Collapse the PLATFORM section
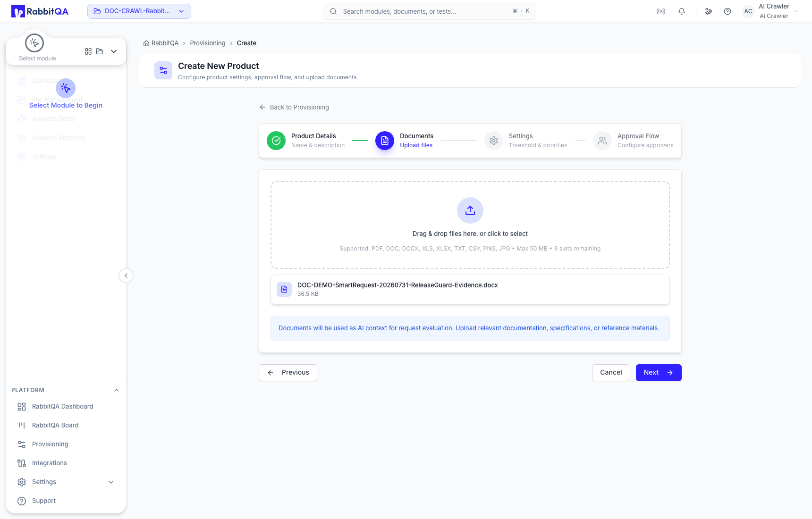The image size is (812, 519). 117,390
